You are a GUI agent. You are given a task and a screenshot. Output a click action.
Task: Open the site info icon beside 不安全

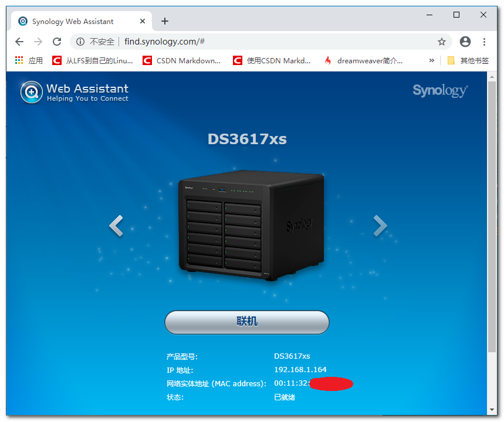80,42
